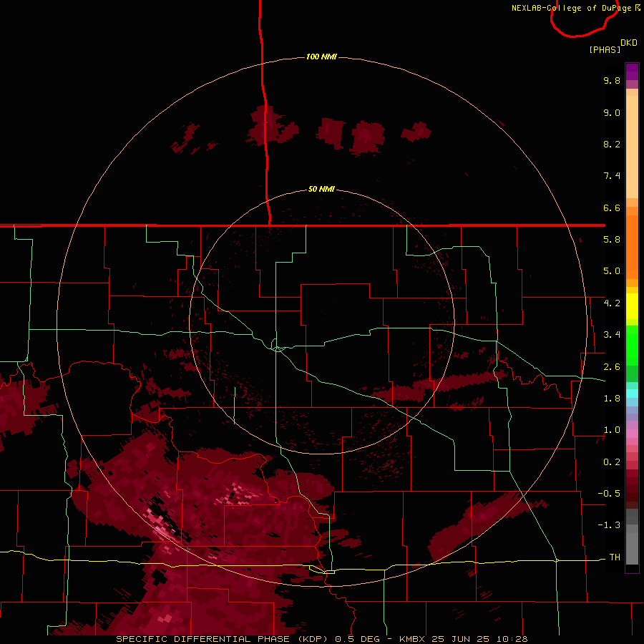The height and width of the screenshot is (644, 644).
Task: Click the 2.6 value on the color scale
Action: pyautogui.click(x=612, y=367)
